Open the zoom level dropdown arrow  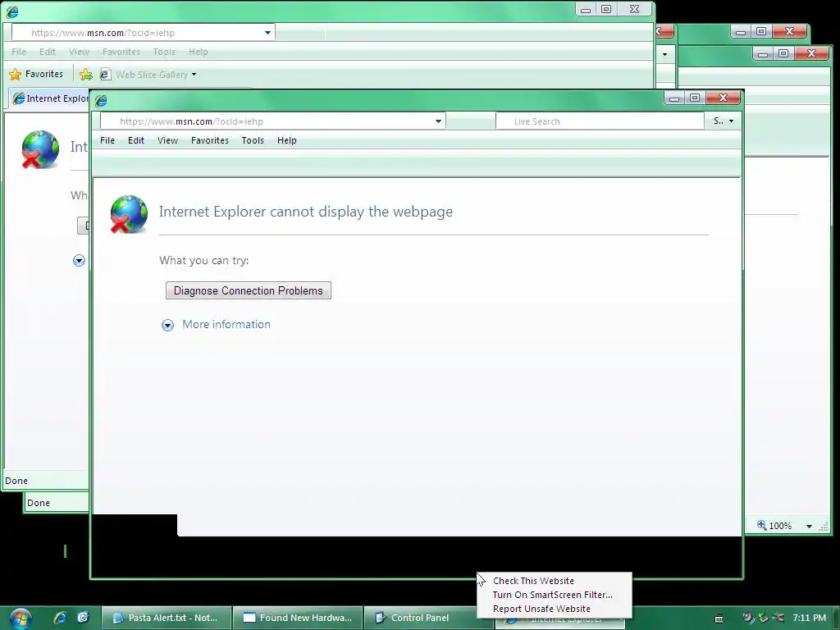pos(809,526)
